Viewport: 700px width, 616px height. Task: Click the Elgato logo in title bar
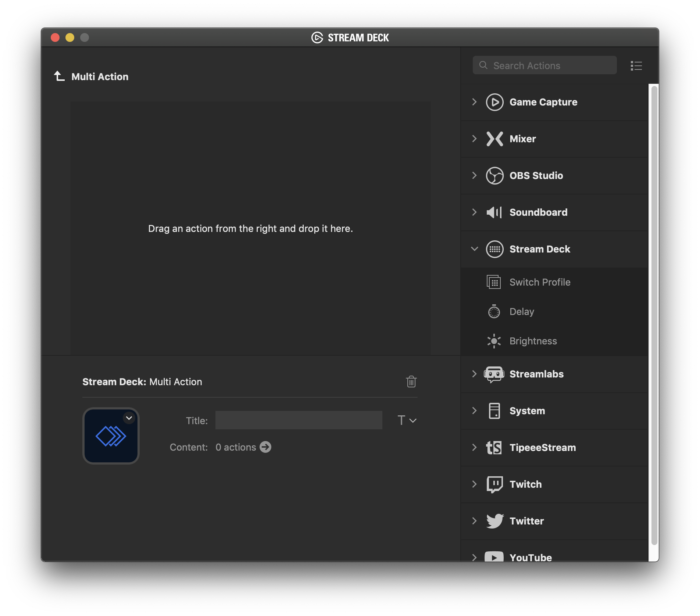pyautogui.click(x=317, y=37)
